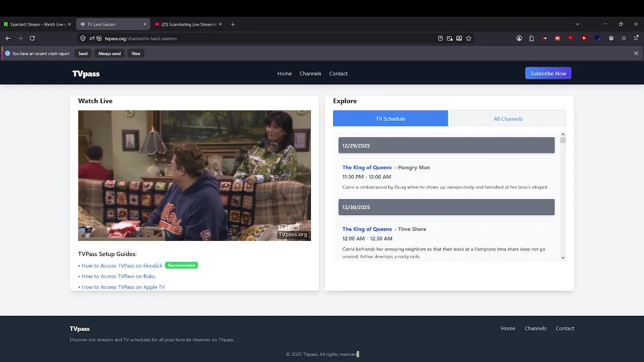Click The King of Queens - Hungry Man title
This screenshot has width=644, height=362.
tap(386, 167)
